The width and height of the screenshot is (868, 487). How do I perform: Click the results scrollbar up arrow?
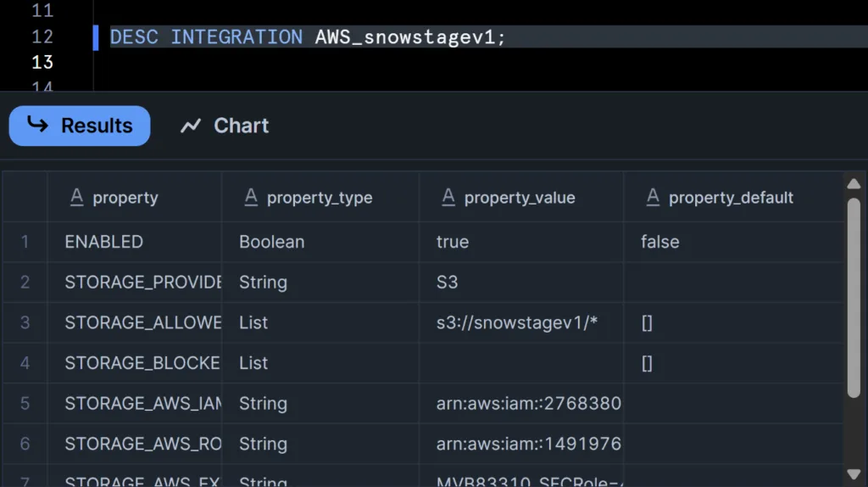854,184
